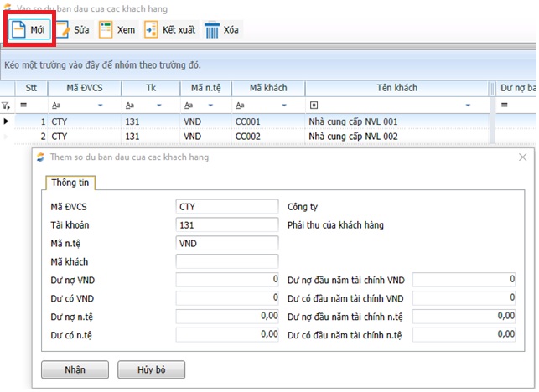Click the Mã khách input field

coord(226,261)
